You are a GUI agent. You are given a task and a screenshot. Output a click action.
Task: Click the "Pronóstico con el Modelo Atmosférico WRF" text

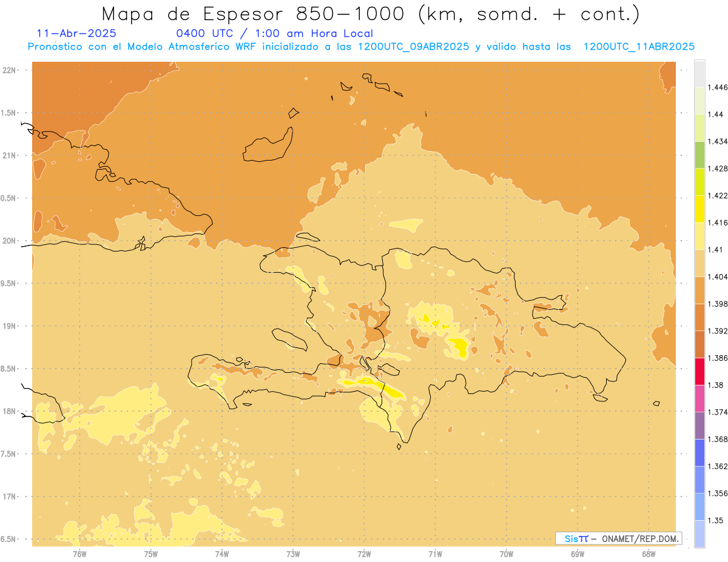(x=143, y=47)
